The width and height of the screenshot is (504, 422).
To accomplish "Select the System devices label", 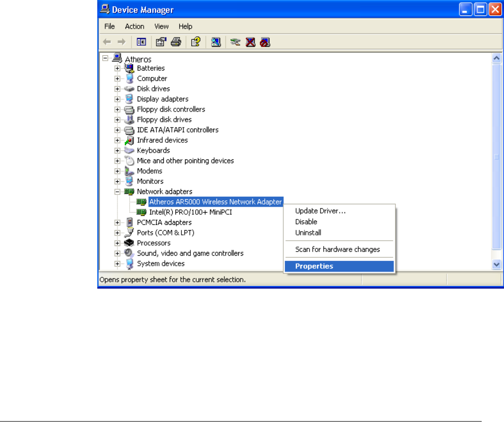I will 161,264.
